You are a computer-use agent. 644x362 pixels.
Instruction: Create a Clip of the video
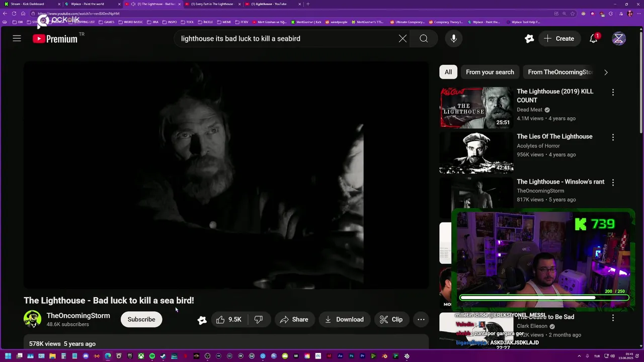391,319
